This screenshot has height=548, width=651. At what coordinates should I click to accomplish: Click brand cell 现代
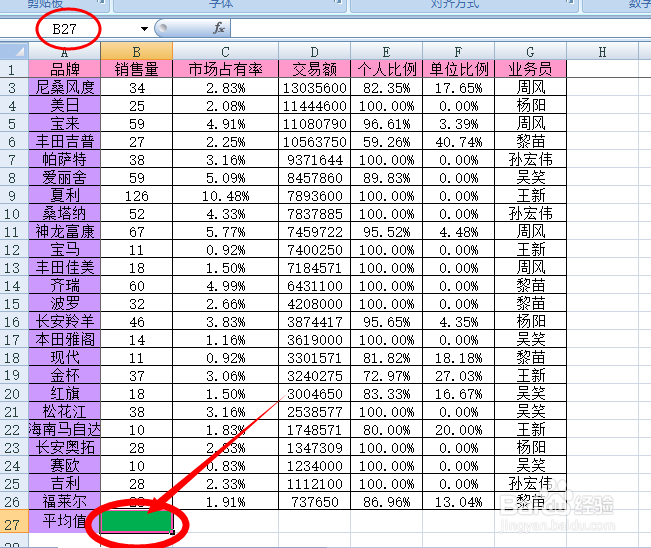point(64,358)
